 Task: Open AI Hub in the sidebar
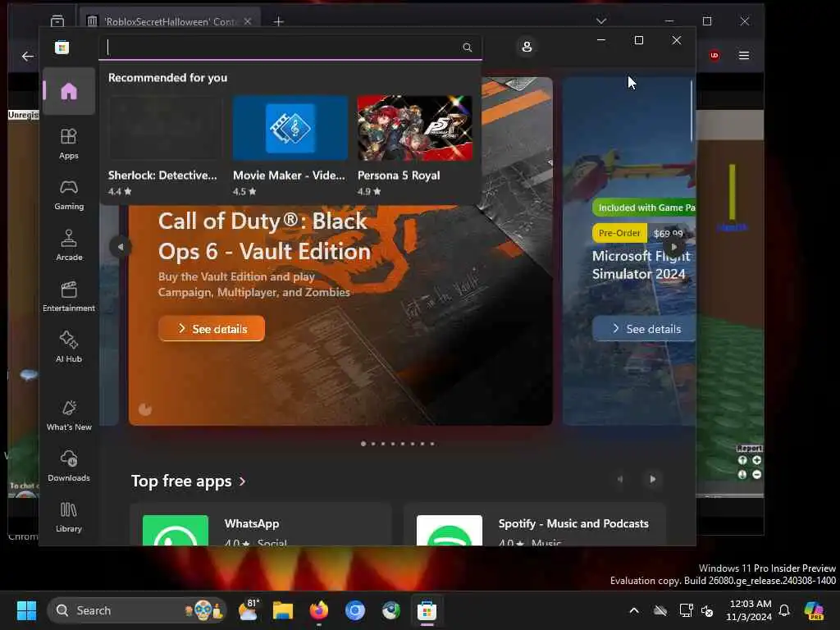69,347
